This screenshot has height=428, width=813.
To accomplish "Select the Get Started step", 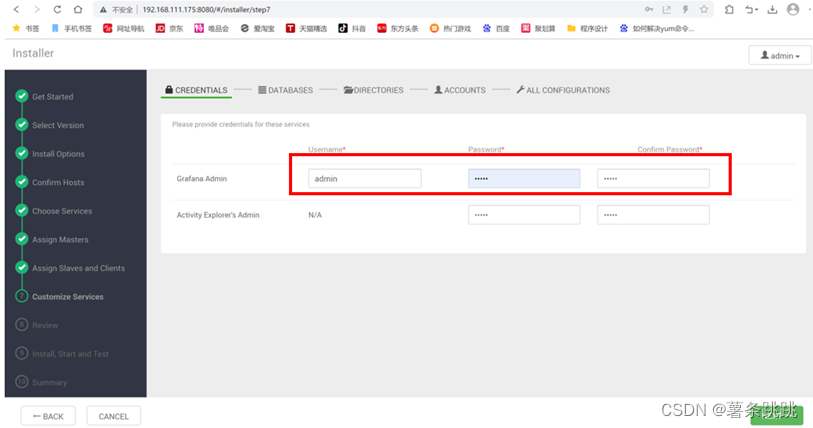I will tap(52, 96).
